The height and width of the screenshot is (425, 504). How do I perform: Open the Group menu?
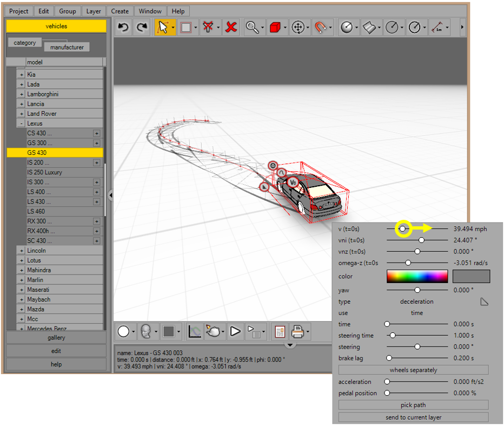coord(68,11)
